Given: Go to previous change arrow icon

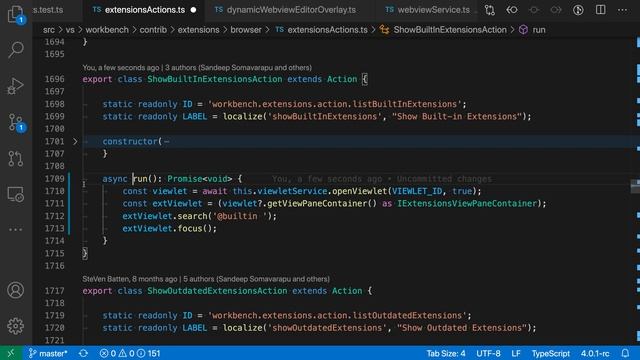Looking at the screenshot, I should [x=512, y=10].
